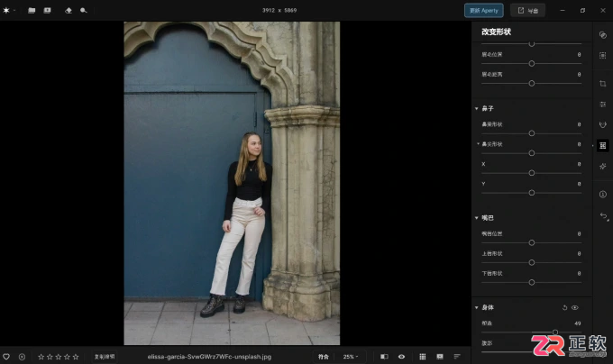Open dropdown arrow beside Aperty logo
The width and height of the screenshot is (613, 364).
(x=14, y=11)
